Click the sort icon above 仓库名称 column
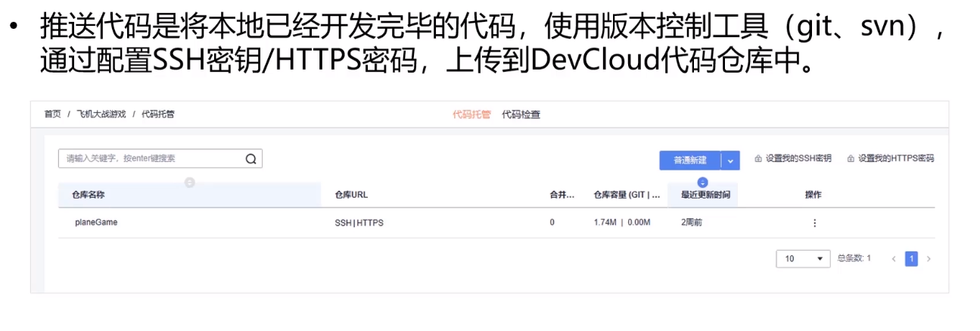Screen dimensions: 980x331 click(x=190, y=183)
